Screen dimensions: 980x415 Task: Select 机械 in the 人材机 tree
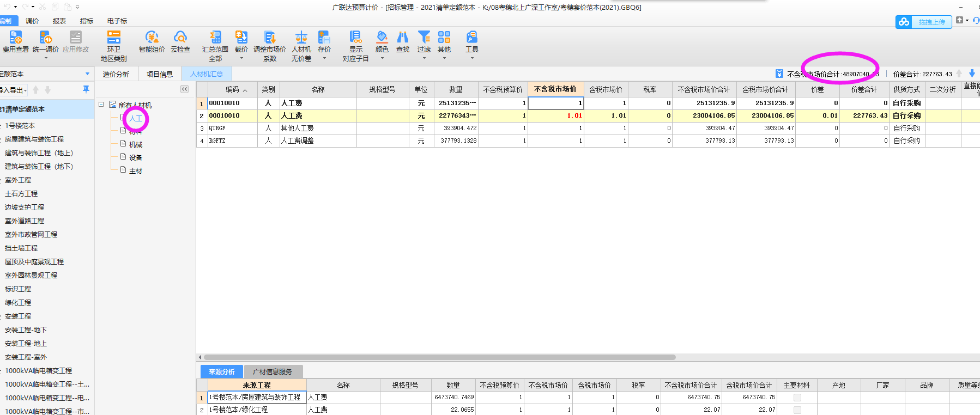(x=136, y=144)
